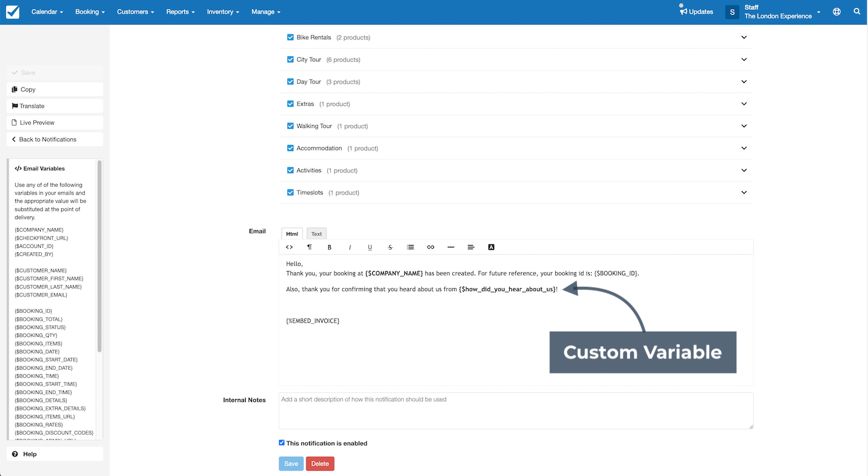Click the staff avatar S badge

(732, 12)
